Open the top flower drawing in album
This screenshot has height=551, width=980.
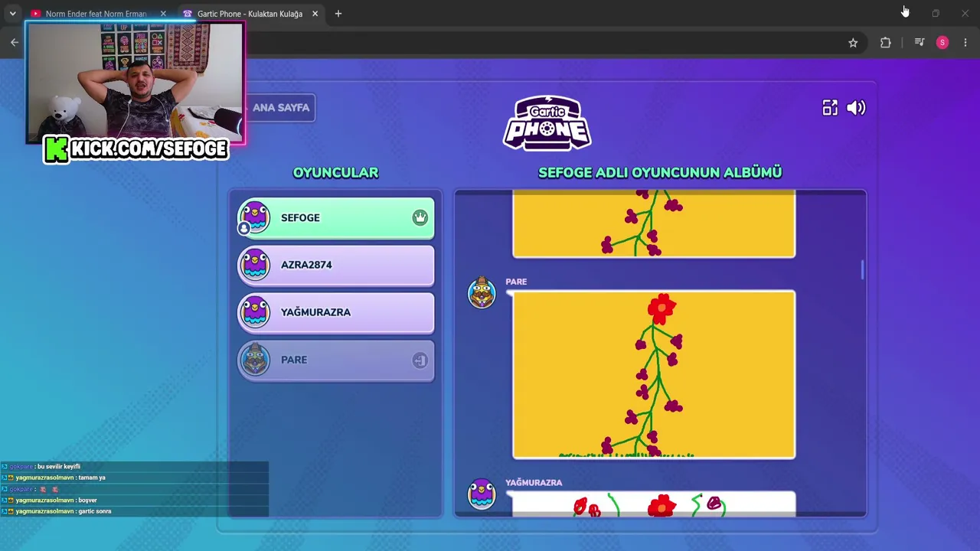[654, 224]
